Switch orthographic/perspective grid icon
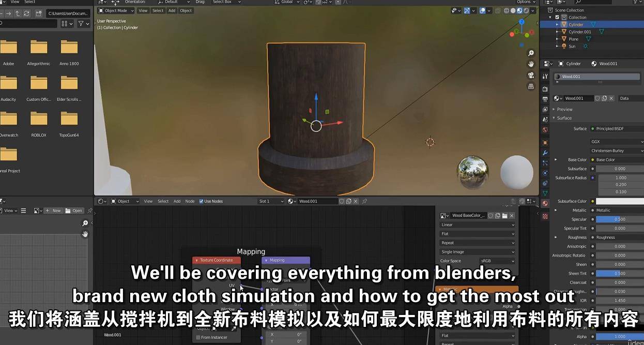 coord(531,86)
